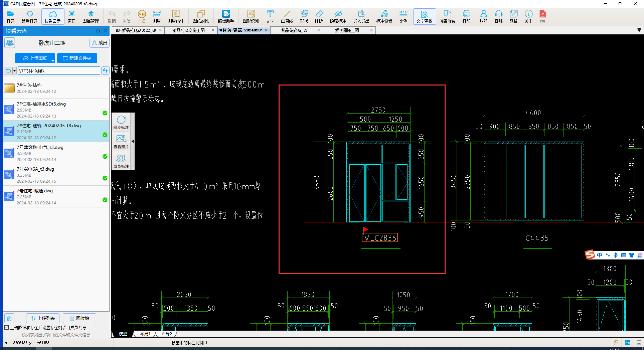Open 成员标注 member annotations
This screenshot has width=644, height=350.
click(x=121, y=161)
